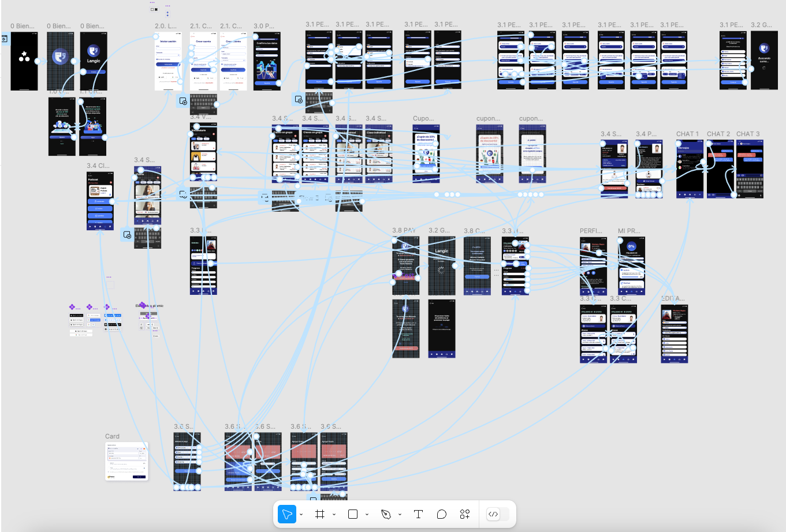Select the Pen tool
This screenshot has height=532, width=786.
click(x=386, y=514)
